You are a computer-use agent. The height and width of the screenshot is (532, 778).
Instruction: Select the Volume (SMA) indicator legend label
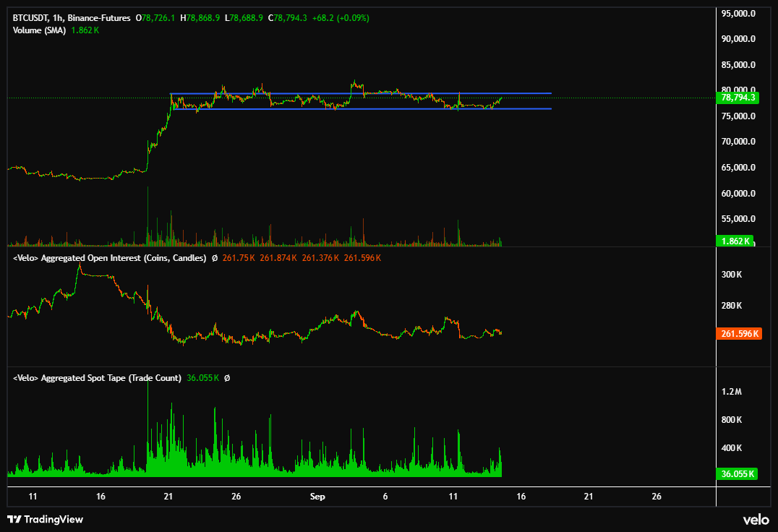pyautogui.click(x=39, y=30)
